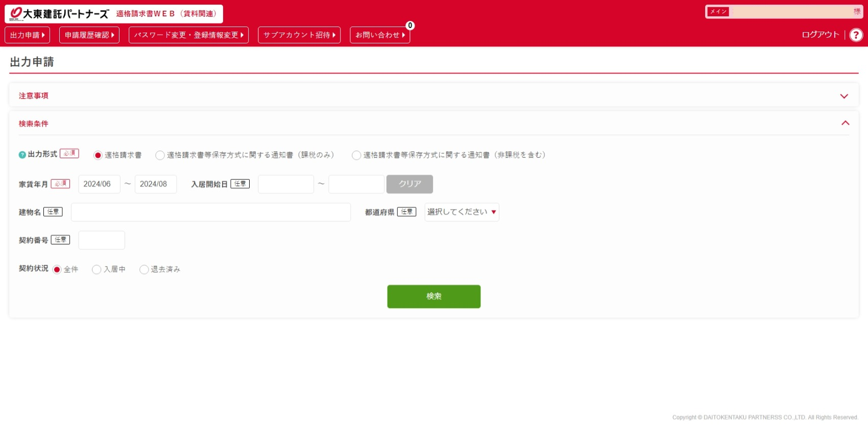Open the お問い合わせ menu
Image resolution: width=868 pixels, height=431 pixels.
380,35
